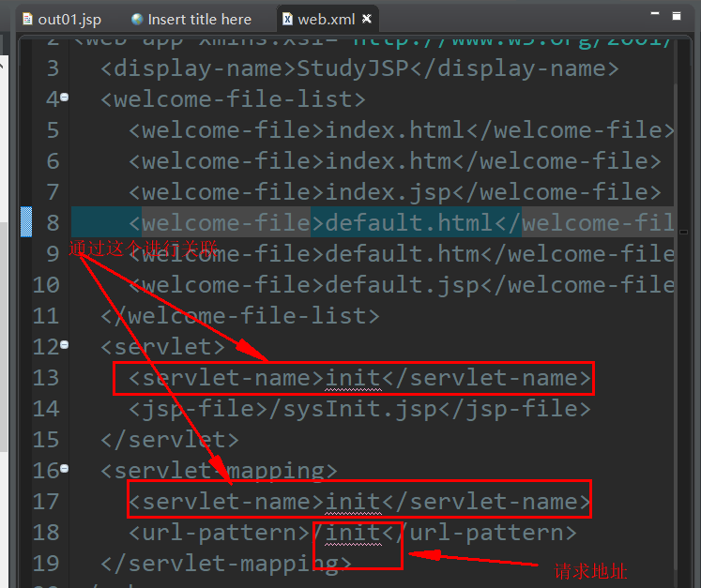Click the globe icon on Insert title here tab
The image size is (701, 588).
[x=137, y=19]
